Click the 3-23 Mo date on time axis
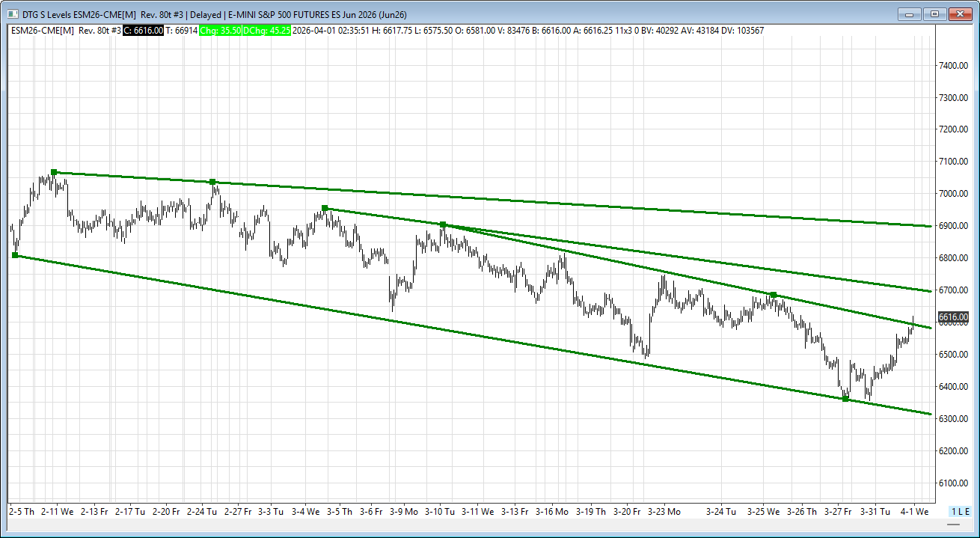 [x=664, y=512]
